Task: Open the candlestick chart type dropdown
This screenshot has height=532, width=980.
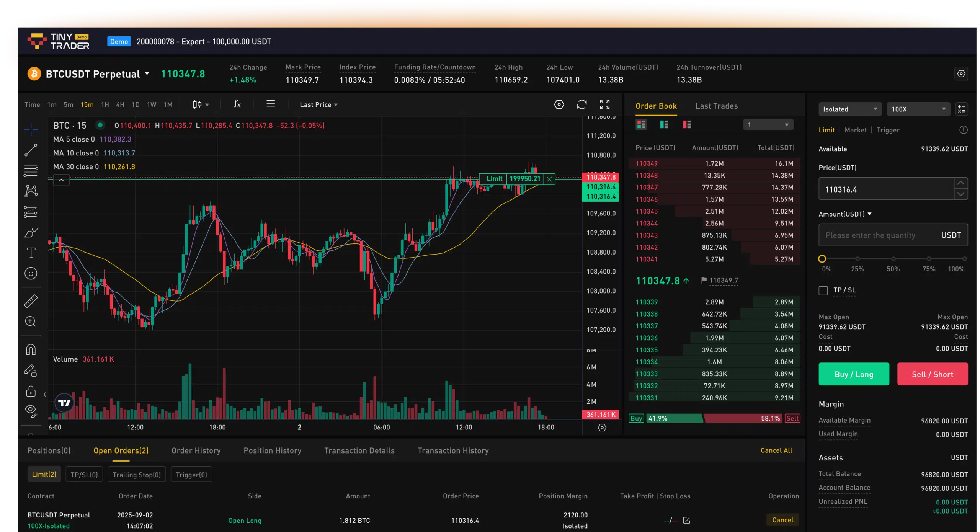Action: (201, 104)
